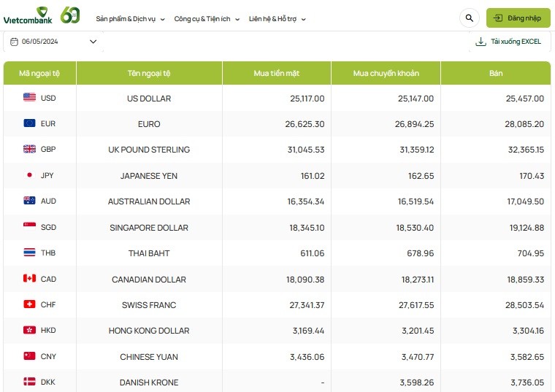Viewport: 555px width, 392px height.
Task: Click the 60th anniversary emblem
Action: pos(69,15)
